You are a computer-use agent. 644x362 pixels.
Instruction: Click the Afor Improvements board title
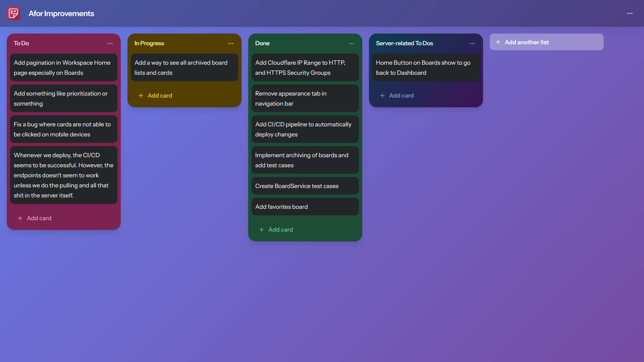click(x=61, y=13)
